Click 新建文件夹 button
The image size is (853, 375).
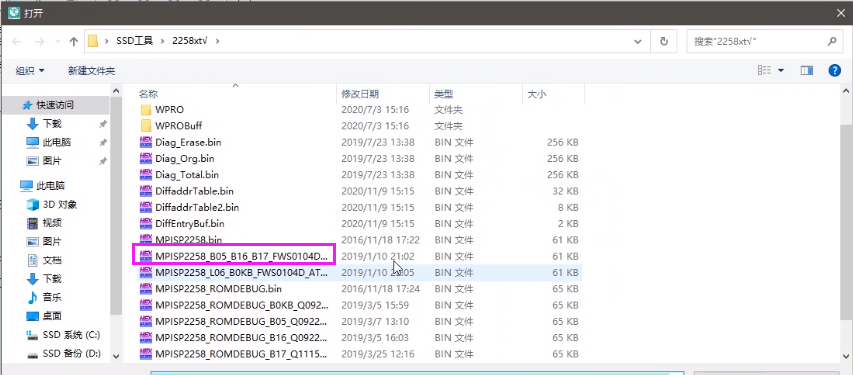[91, 71]
